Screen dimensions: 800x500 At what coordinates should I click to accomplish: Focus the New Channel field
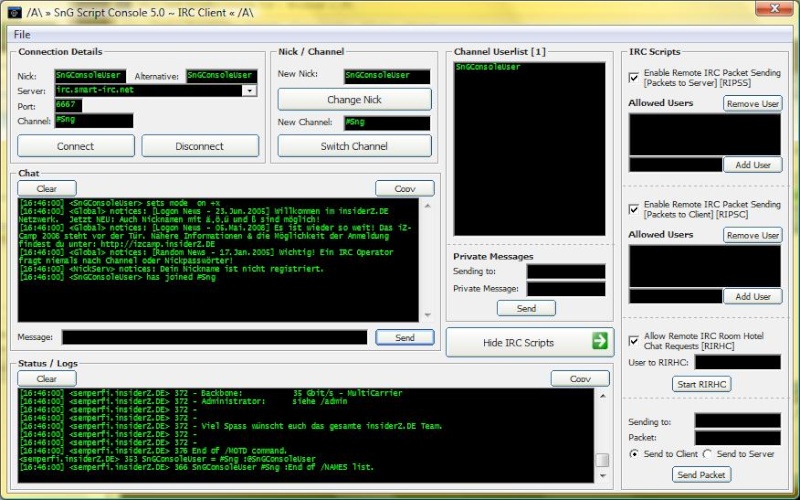(387, 123)
